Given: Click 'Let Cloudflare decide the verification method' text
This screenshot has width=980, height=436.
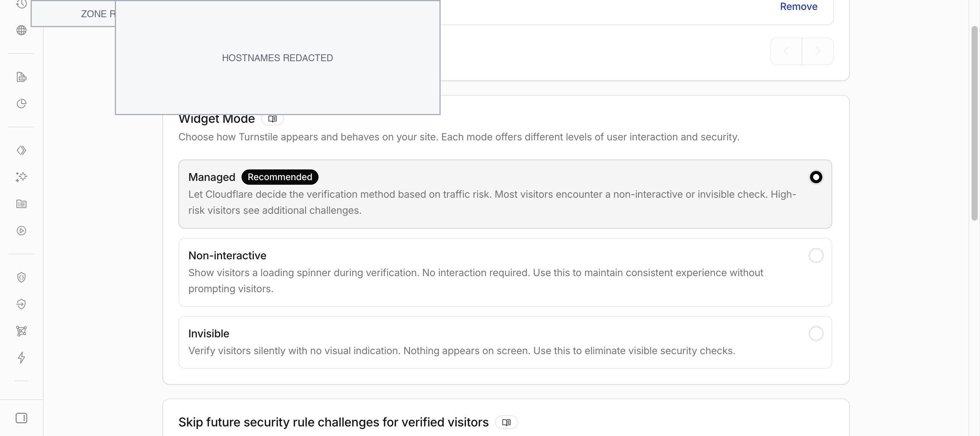Looking at the screenshot, I should tap(492, 202).
